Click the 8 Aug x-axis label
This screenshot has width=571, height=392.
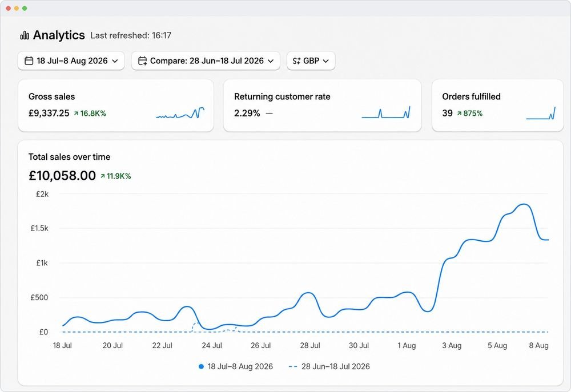pos(538,345)
